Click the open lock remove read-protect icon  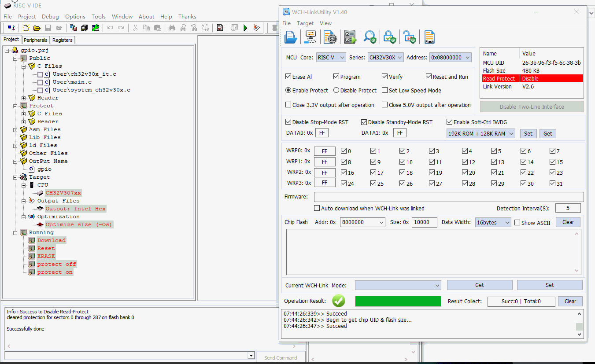pos(410,37)
